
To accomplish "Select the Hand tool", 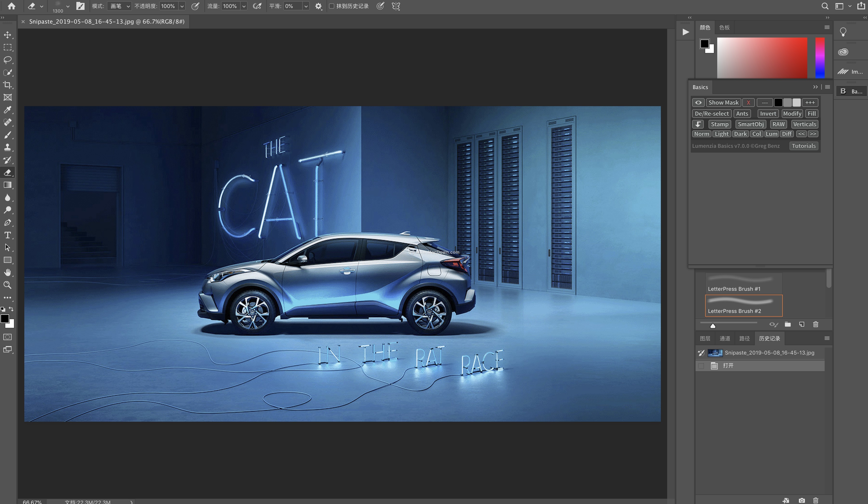I will [x=7, y=273].
